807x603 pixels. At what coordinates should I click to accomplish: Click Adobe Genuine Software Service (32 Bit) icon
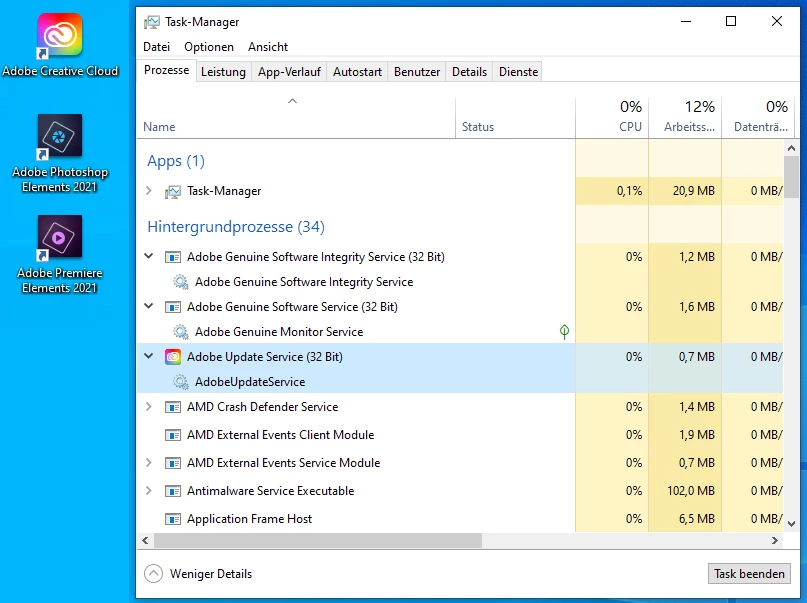click(173, 307)
